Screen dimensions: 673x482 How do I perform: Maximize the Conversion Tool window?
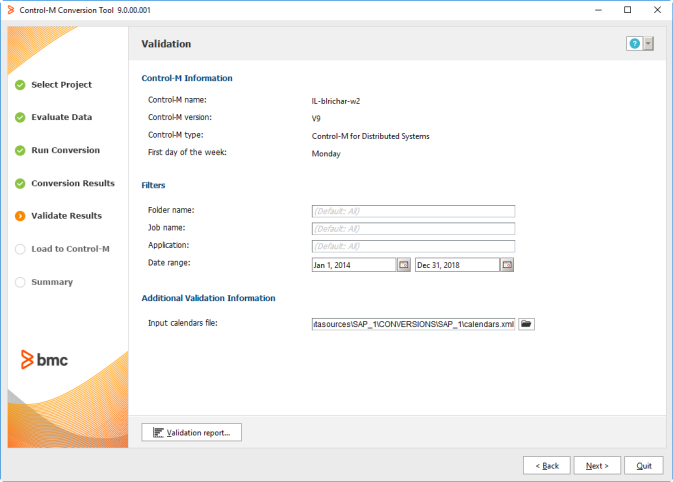(628, 10)
